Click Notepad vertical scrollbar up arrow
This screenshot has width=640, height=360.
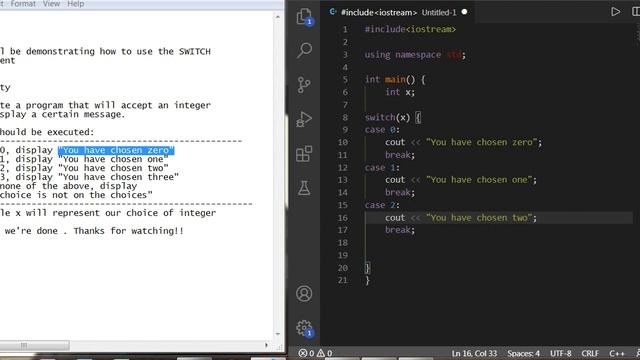pyautogui.click(x=278, y=17)
